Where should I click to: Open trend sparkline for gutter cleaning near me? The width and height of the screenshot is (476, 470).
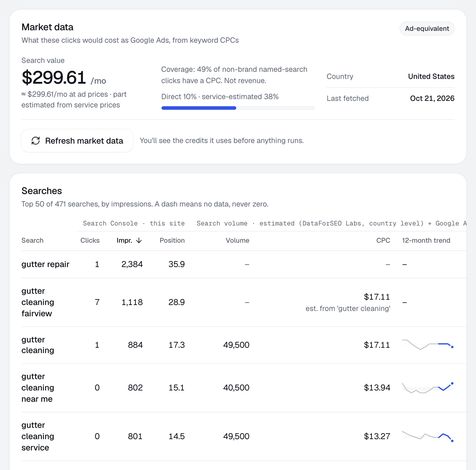coord(428,388)
